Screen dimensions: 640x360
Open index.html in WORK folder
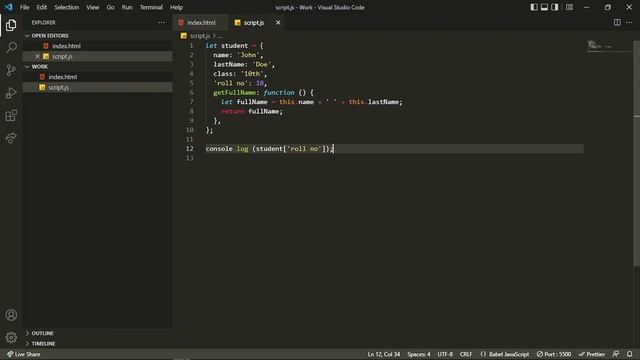[98, 77]
